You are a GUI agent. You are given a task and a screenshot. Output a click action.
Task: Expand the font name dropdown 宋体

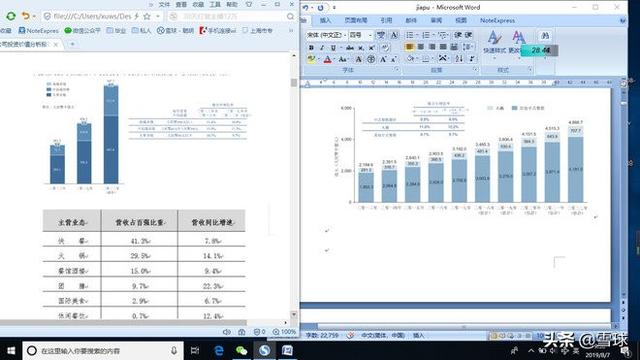point(345,36)
